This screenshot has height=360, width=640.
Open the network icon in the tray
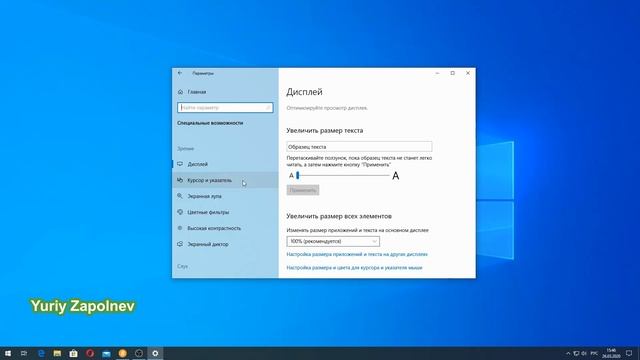(576, 353)
